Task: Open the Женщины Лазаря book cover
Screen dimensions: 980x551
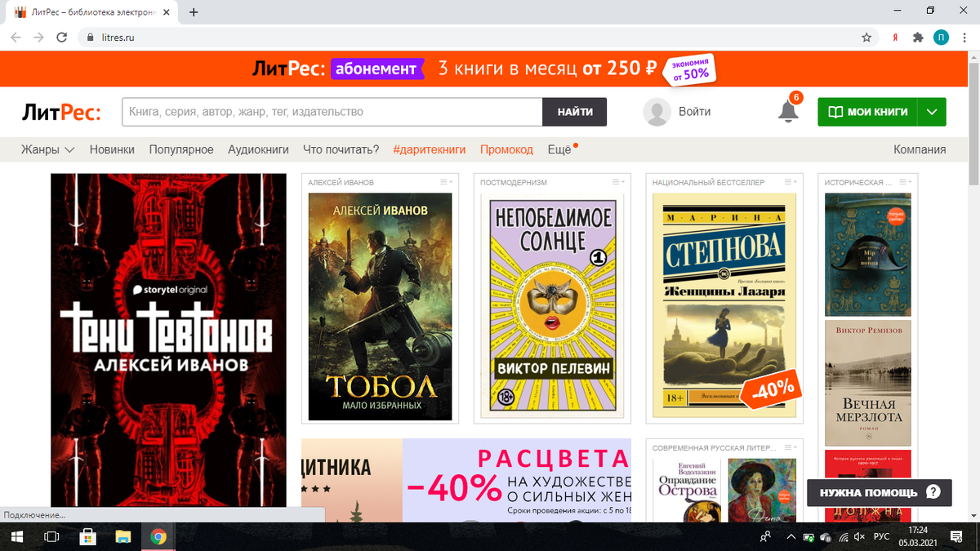Action: click(724, 306)
